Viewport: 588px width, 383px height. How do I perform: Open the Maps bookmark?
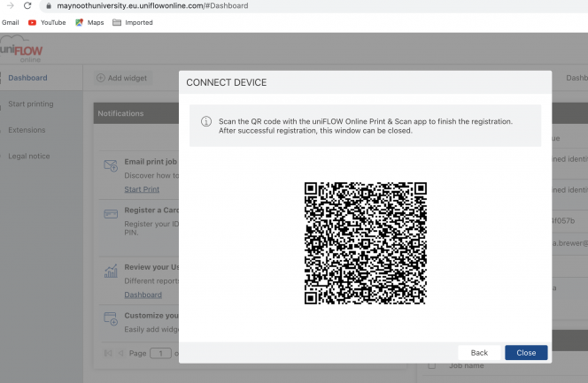point(88,22)
